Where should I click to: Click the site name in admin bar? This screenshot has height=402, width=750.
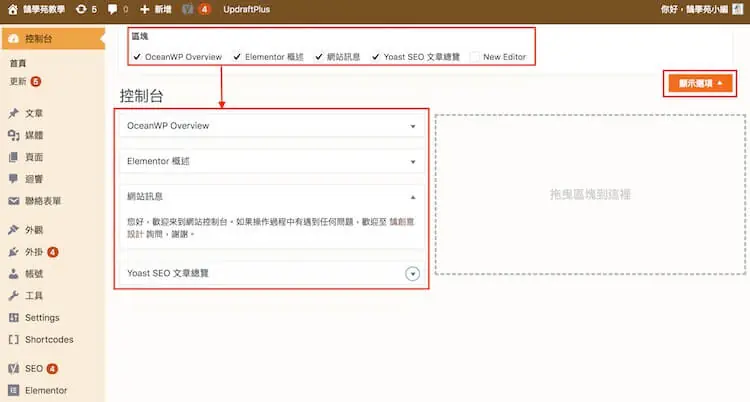click(44, 9)
